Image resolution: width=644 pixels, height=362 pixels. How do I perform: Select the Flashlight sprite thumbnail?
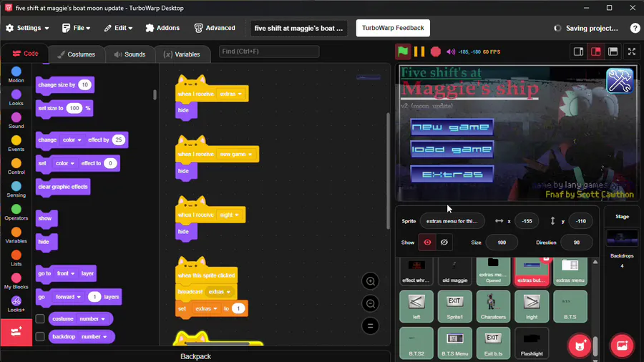coord(532,343)
